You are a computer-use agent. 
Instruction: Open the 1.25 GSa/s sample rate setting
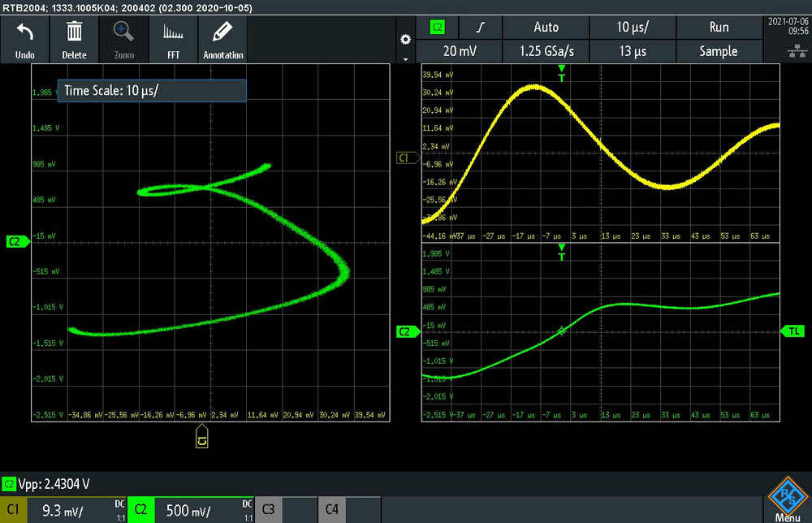click(546, 51)
